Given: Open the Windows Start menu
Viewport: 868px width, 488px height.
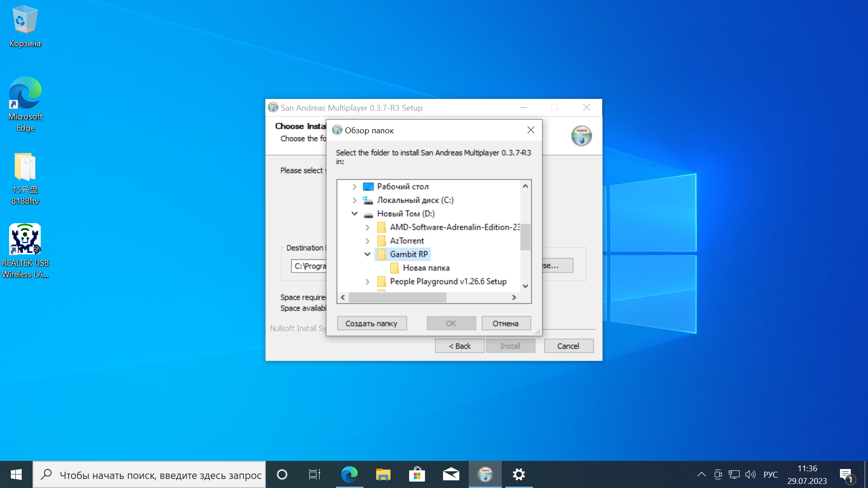Looking at the screenshot, I should [x=16, y=474].
